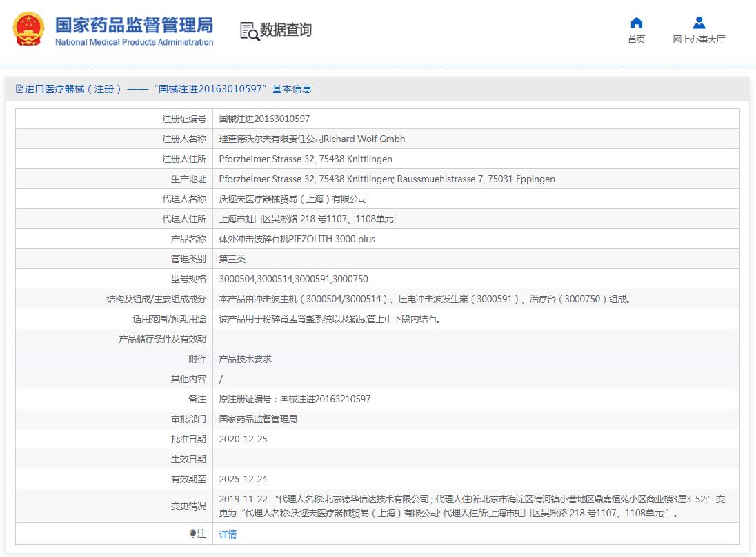Click the 注册人名称 row label

184,139
